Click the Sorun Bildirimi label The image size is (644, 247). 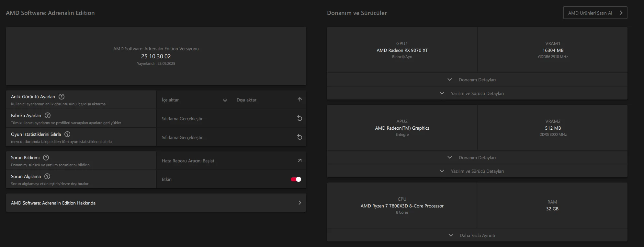25,158
